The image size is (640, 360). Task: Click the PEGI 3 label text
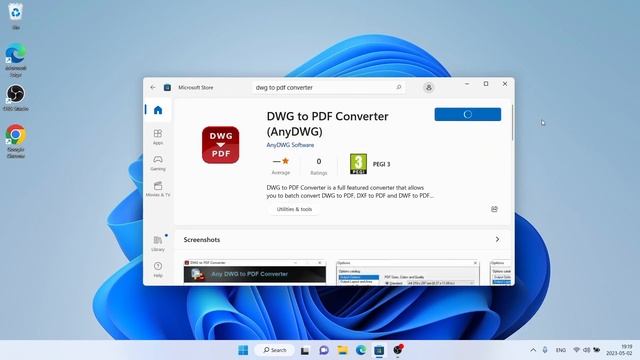click(x=381, y=164)
